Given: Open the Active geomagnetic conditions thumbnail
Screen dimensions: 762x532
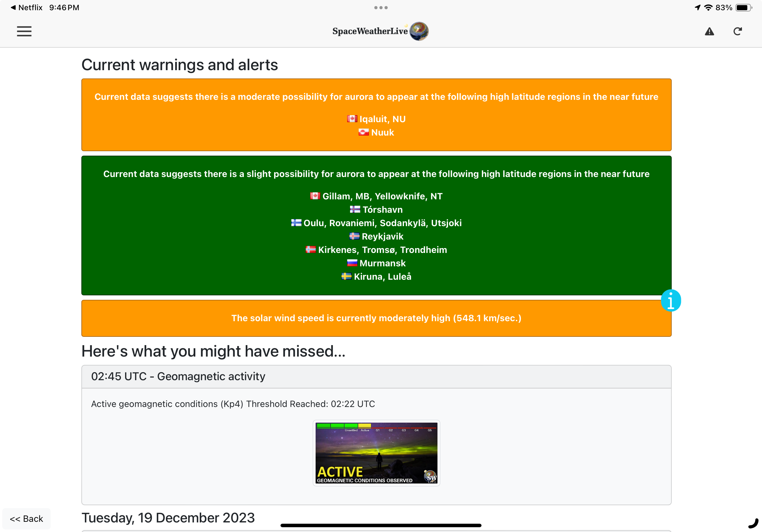Looking at the screenshot, I should (376, 453).
